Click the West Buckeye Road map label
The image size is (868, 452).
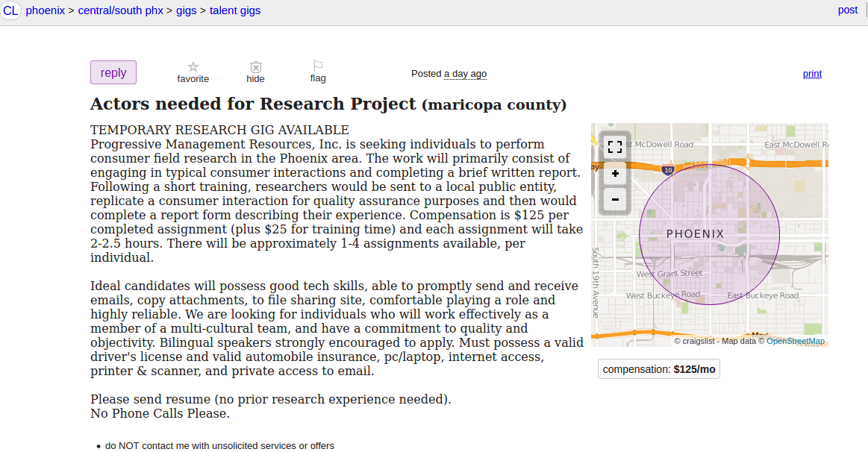pyautogui.click(x=664, y=295)
